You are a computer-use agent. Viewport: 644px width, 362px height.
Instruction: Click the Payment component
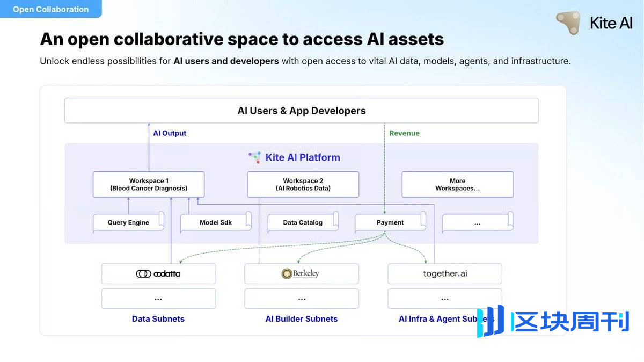pos(390,222)
